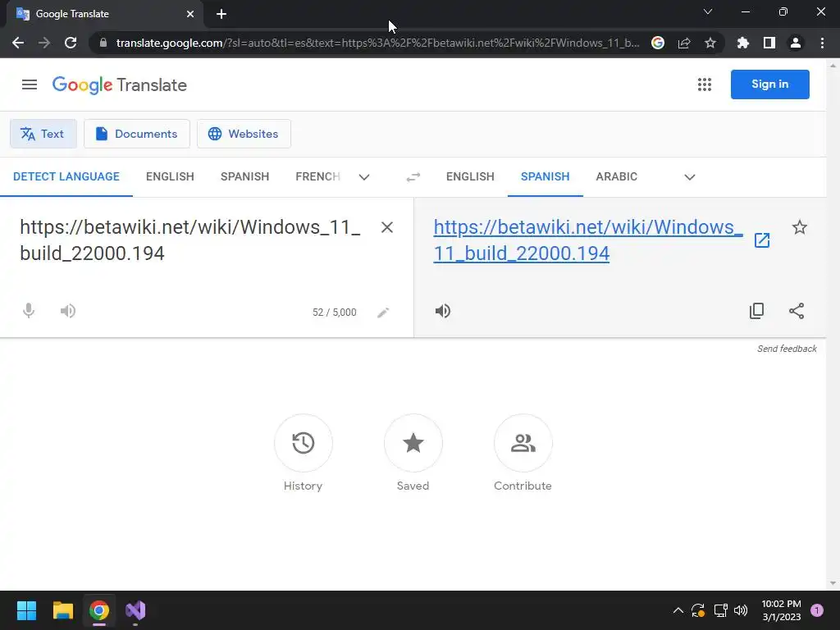Click the source text input area
Viewport: 840px width, 630px height.
tap(190, 240)
